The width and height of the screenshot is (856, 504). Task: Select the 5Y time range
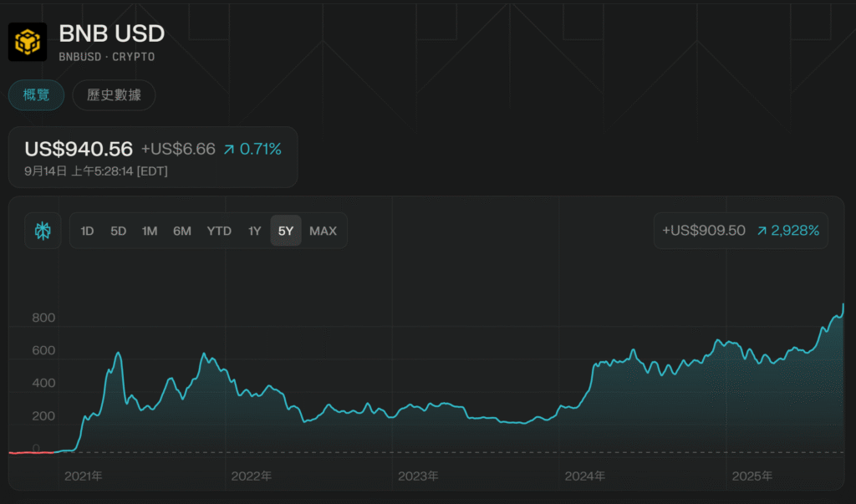tap(286, 231)
